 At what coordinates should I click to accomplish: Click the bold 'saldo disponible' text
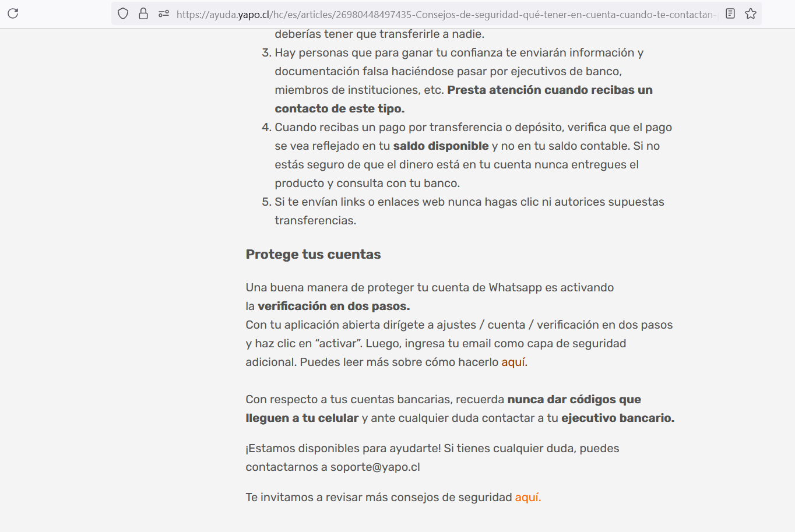pos(441,146)
